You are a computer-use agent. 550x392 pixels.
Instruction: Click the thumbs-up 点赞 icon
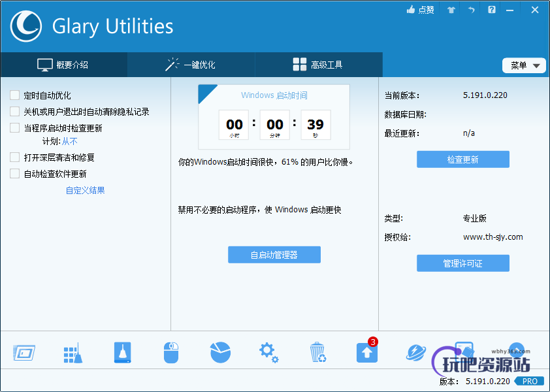pyautogui.click(x=411, y=10)
